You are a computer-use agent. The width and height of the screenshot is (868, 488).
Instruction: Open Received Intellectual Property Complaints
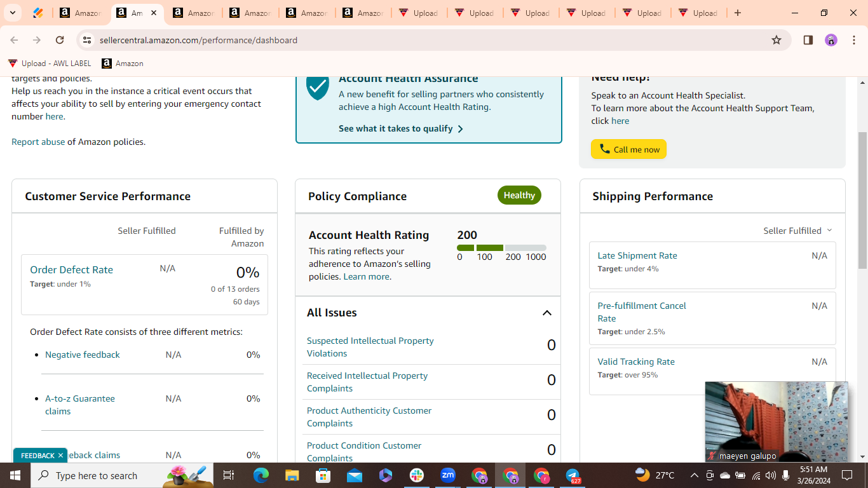tap(367, 382)
